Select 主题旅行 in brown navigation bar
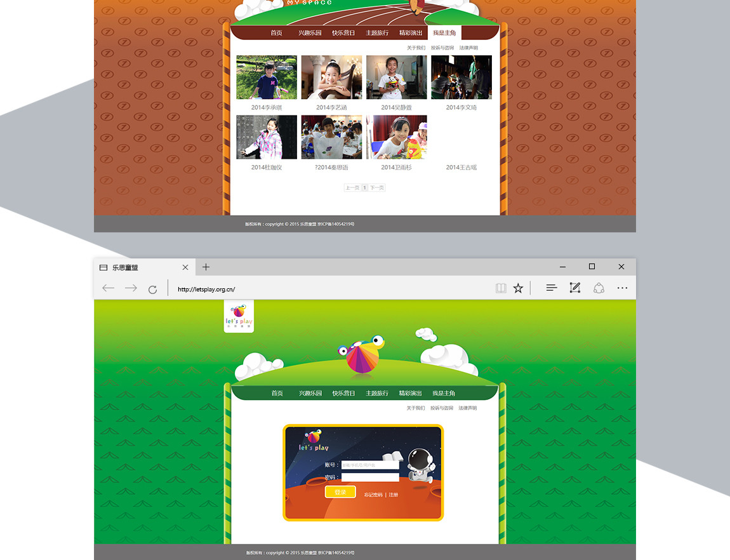Screen dimensions: 730x560 [377, 33]
